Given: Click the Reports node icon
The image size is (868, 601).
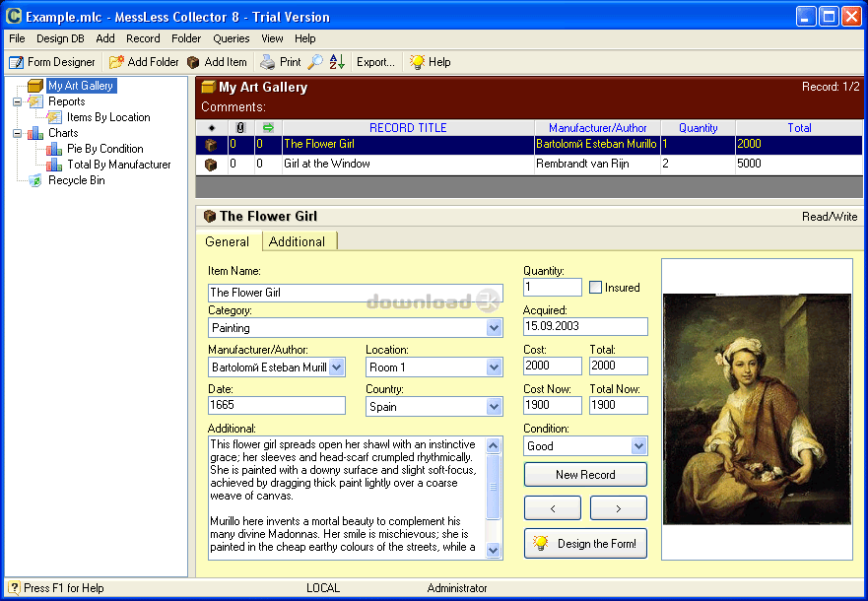Looking at the screenshot, I should [x=35, y=101].
